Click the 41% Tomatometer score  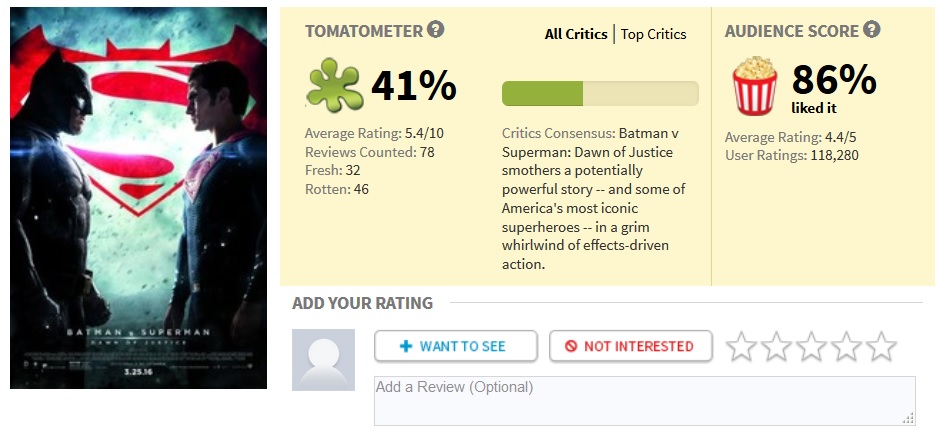click(413, 86)
